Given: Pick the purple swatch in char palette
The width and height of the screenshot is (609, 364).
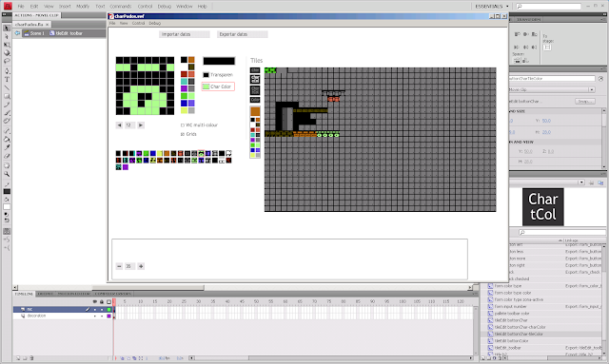Looking at the screenshot, I should click(x=184, y=89).
